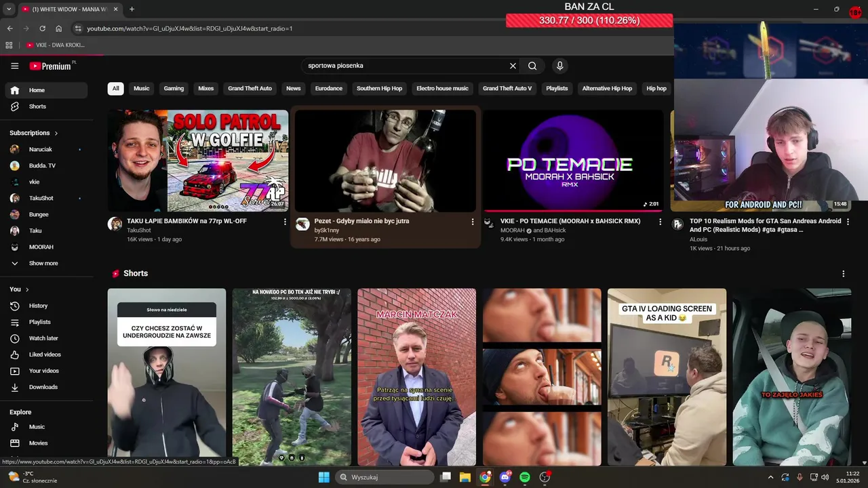Image resolution: width=868 pixels, height=488 pixels.
Task: Open options menu for TAKU ŁAPIE BAMBIKÓW video
Action: click(285, 222)
